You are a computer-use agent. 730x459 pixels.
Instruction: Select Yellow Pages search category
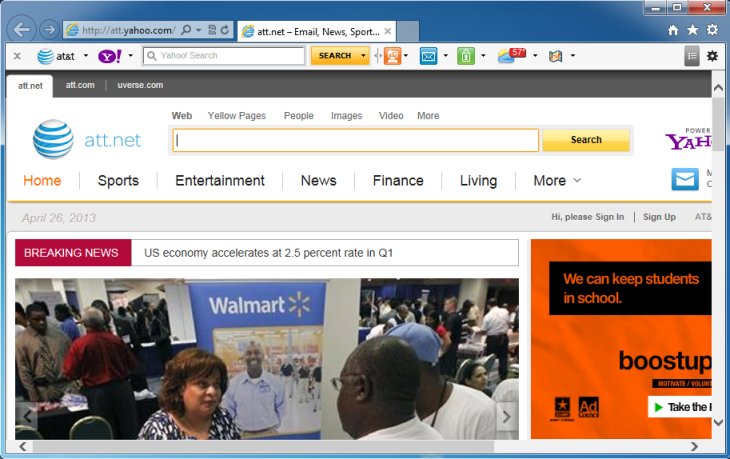237,115
